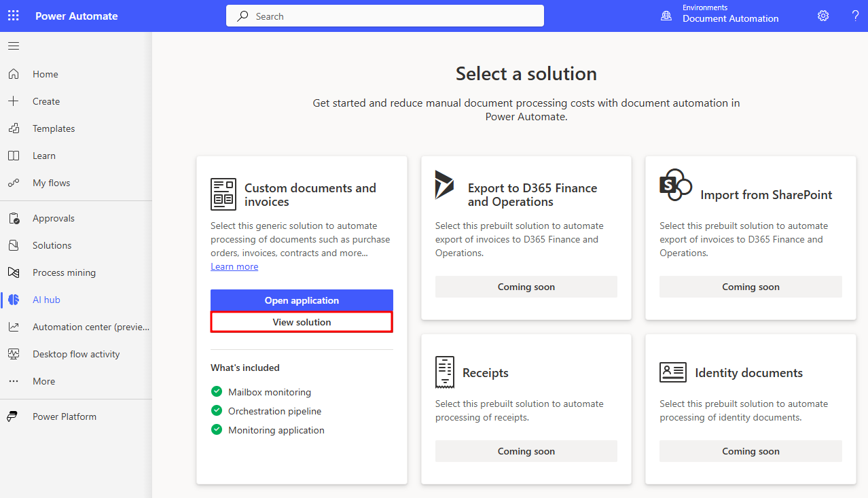Click the Automation center chart icon
Image resolution: width=868 pixels, height=498 pixels.
[14, 327]
